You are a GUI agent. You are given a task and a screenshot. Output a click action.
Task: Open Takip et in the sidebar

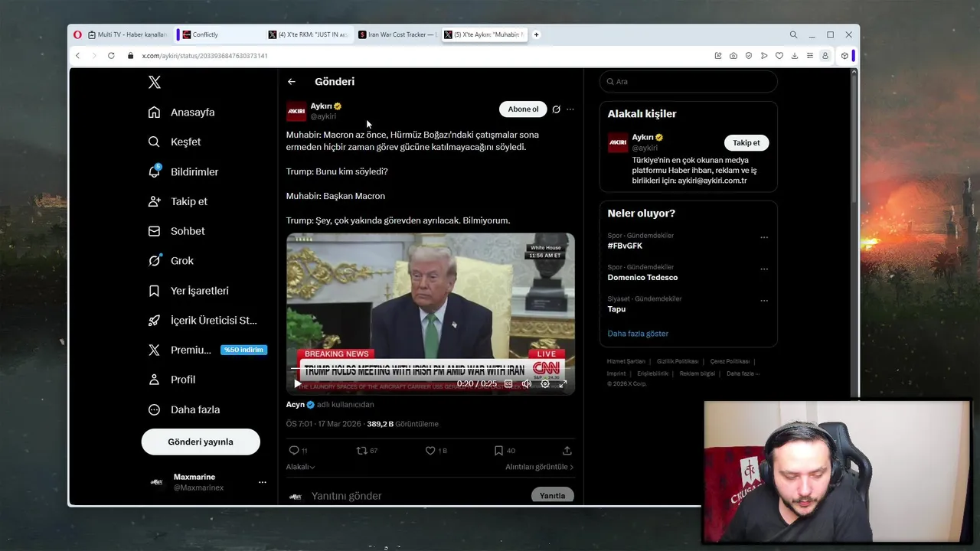[x=178, y=201]
